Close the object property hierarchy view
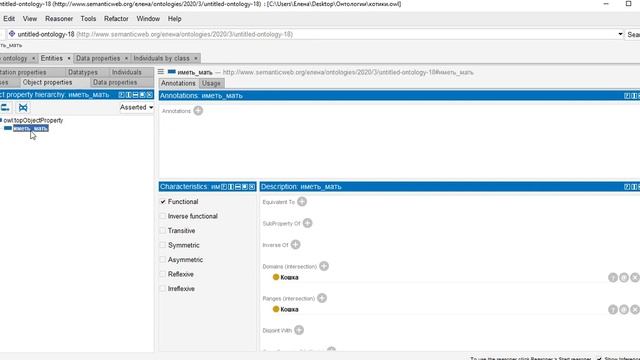640x360 pixels. 150,95
